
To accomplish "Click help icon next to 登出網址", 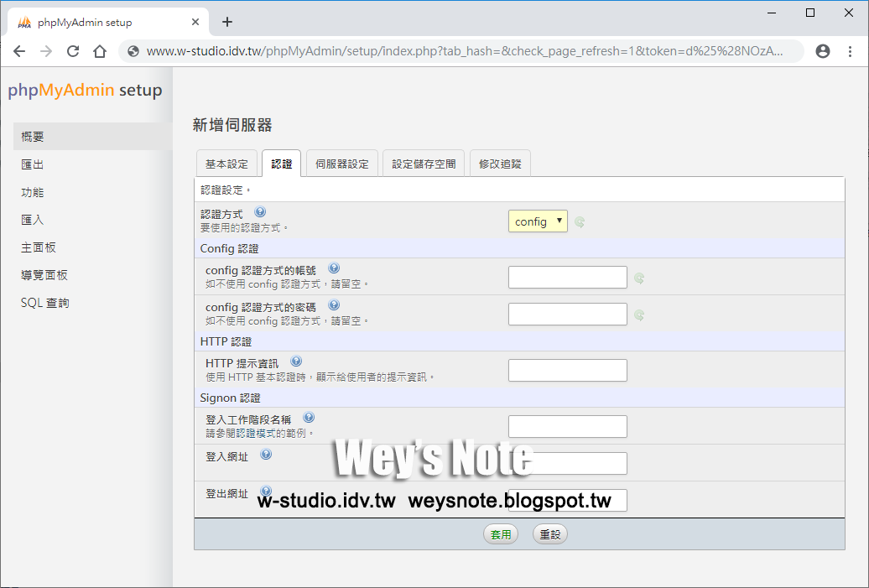I will 266,491.
